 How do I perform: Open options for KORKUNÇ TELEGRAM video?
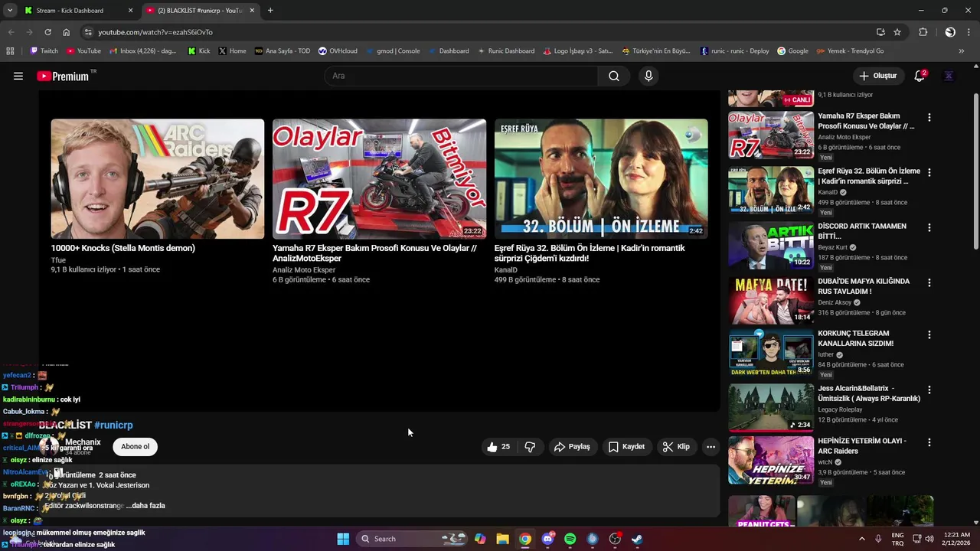click(929, 335)
